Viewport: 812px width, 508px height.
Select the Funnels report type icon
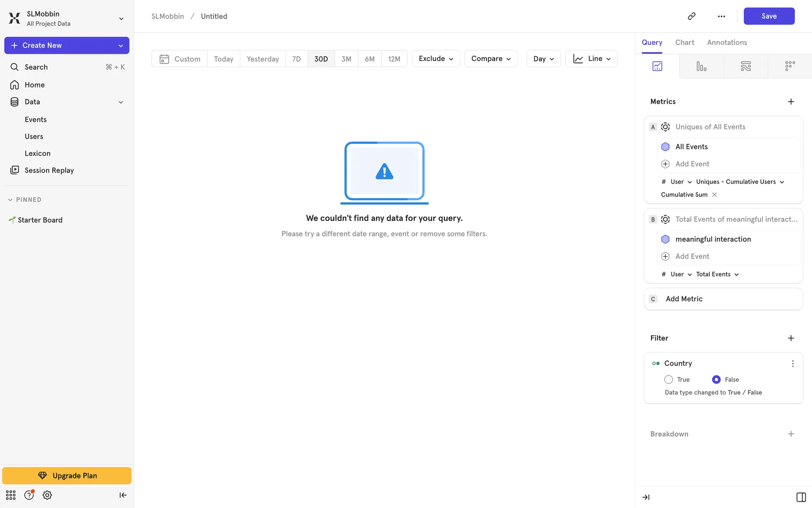point(701,66)
